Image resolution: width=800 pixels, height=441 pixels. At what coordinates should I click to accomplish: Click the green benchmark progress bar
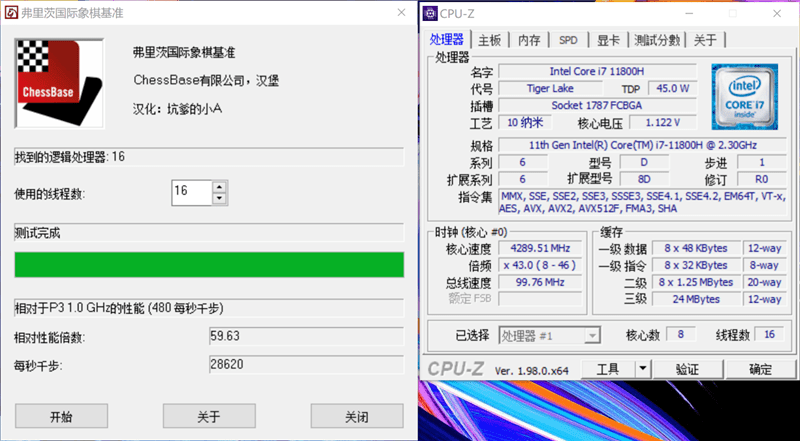pyautogui.click(x=209, y=264)
